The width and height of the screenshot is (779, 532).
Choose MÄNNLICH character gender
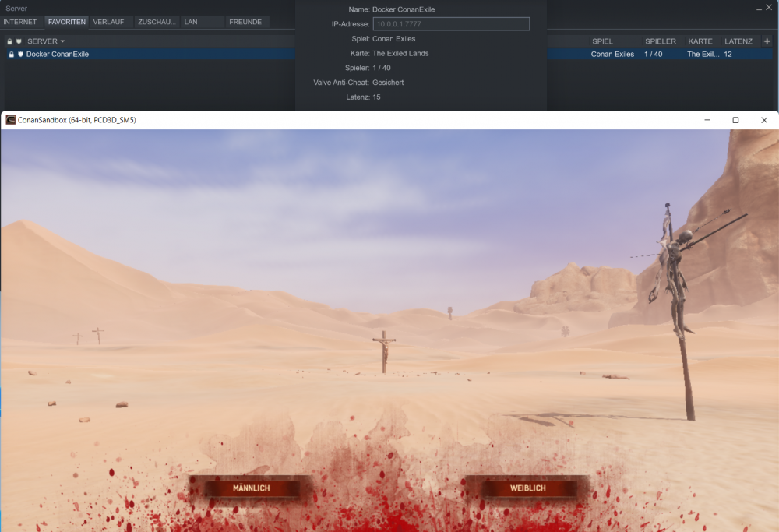point(252,488)
